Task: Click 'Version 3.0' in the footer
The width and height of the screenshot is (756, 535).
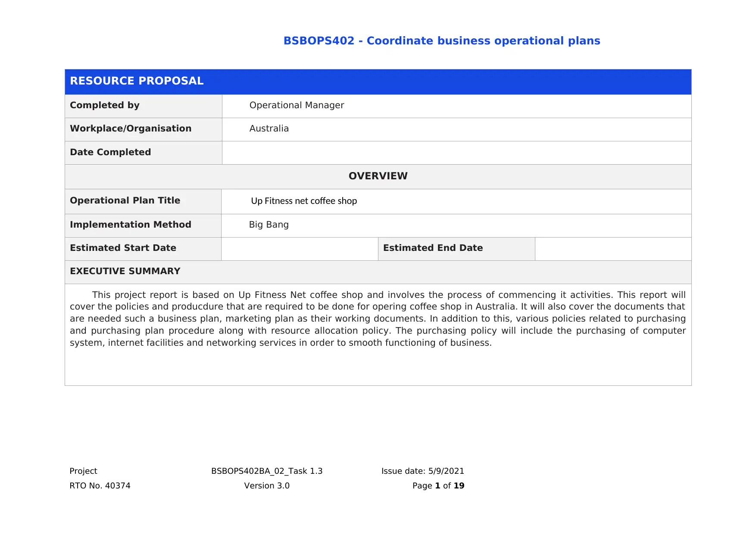Action: point(267,485)
